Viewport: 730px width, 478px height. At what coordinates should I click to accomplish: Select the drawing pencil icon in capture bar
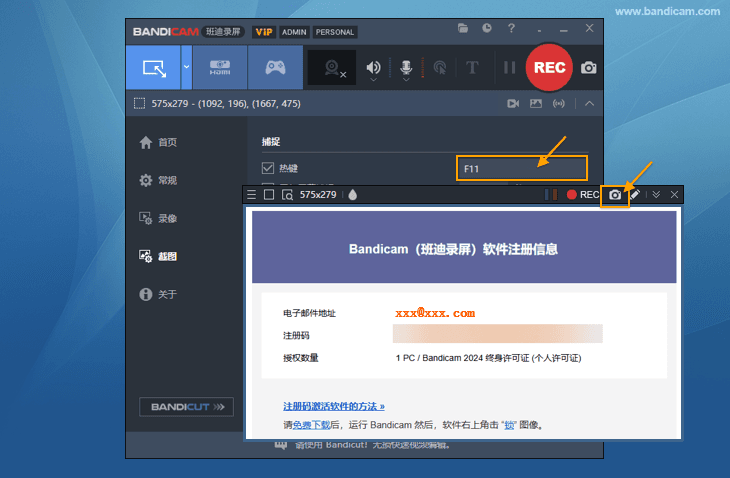click(635, 195)
